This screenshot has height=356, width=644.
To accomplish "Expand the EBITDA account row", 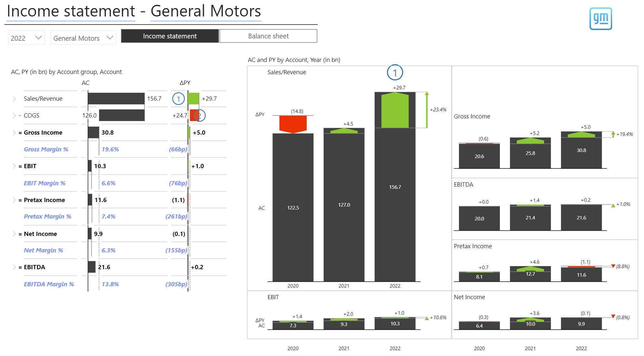I will 14,267.
